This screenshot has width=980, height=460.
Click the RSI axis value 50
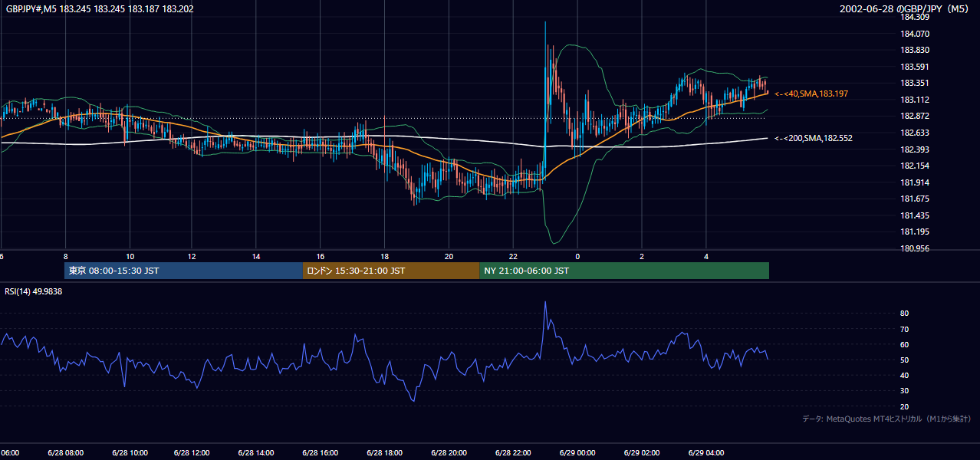(x=905, y=360)
